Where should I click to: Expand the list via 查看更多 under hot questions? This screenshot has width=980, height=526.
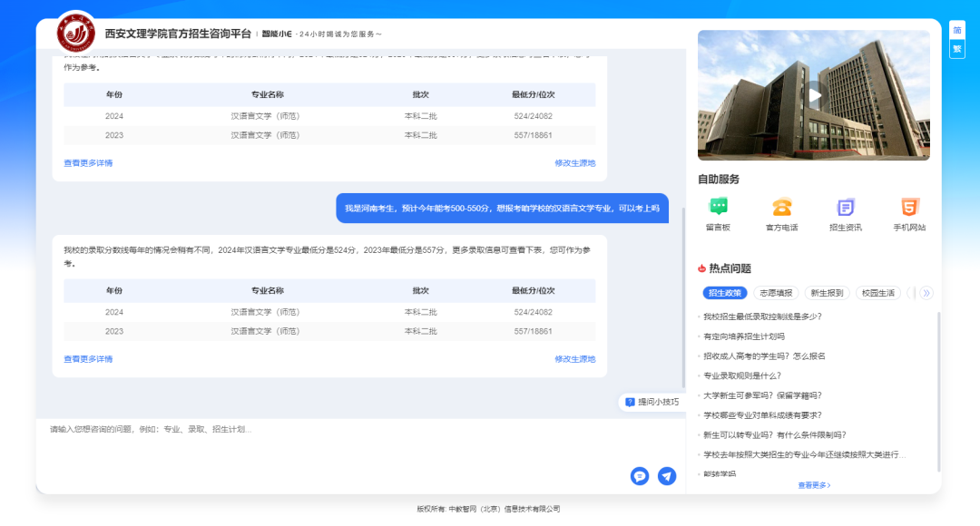[x=814, y=485]
